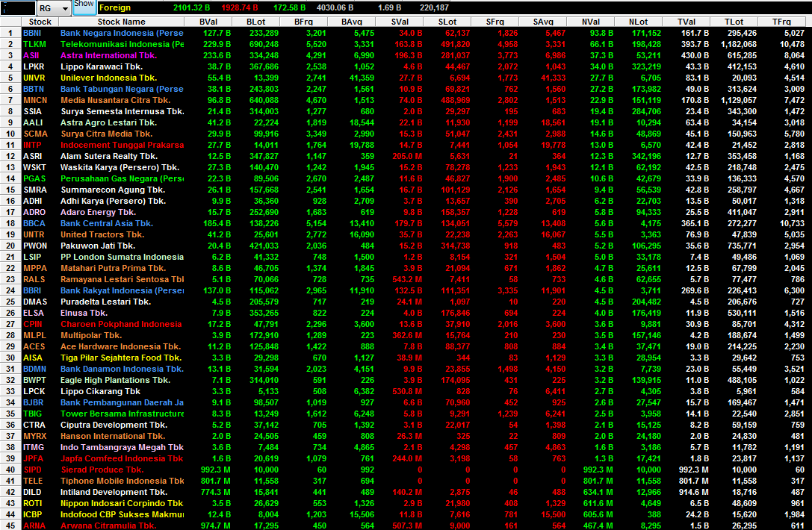Sort by the SVal column header
Image resolution: width=812 pixels, height=530 pixels.
click(399, 22)
